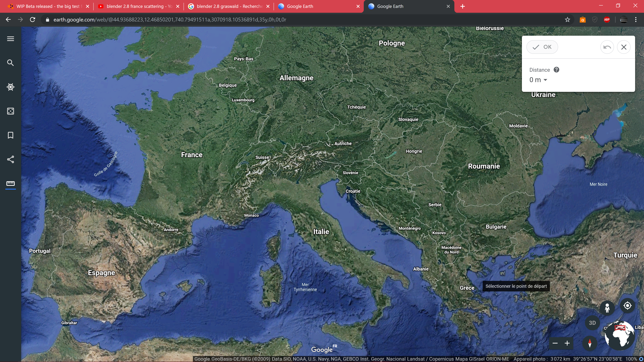Go forward in browser history
Image resolution: width=644 pixels, height=362 pixels.
click(20, 19)
